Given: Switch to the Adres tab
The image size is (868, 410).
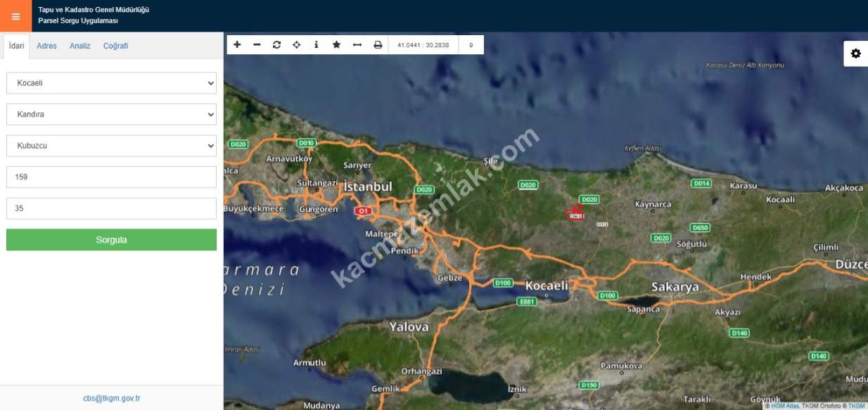Looking at the screenshot, I should click(x=46, y=46).
